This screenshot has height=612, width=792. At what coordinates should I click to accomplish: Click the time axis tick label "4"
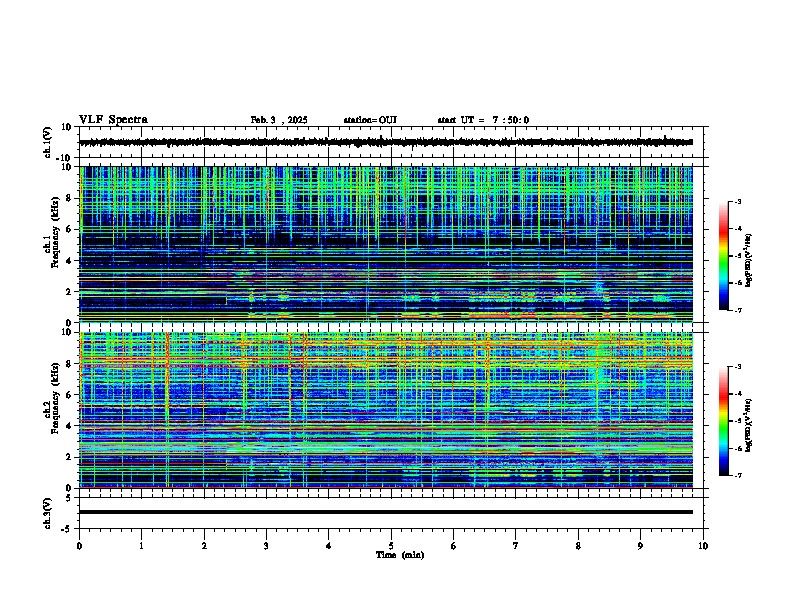(x=329, y=546)
